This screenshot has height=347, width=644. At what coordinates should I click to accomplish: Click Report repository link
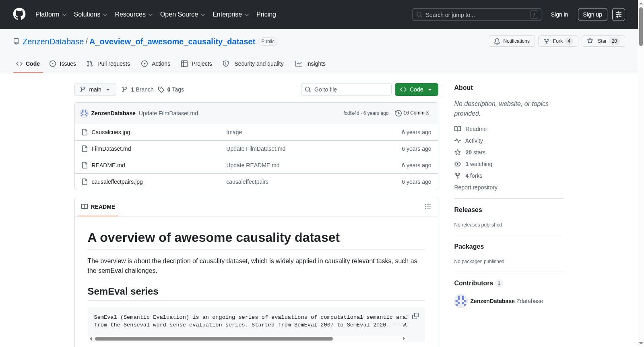point(476,187)
